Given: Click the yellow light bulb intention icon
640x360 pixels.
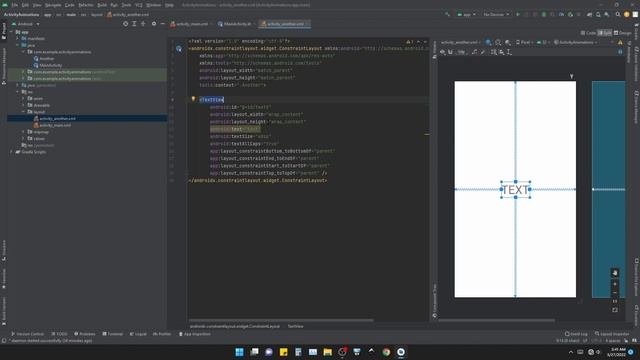Looking at the screenshot, I should click(193, 99).
